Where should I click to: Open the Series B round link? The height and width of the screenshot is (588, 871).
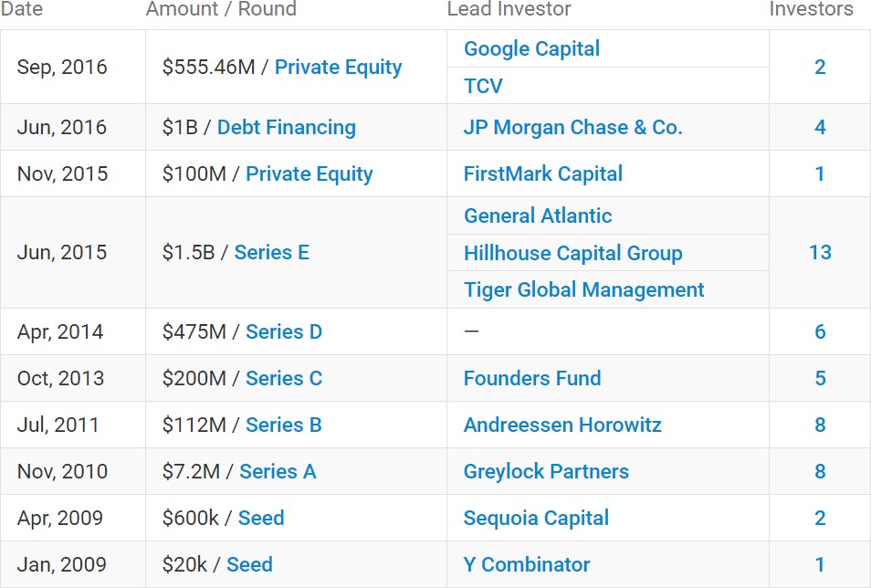click(284, 425)
